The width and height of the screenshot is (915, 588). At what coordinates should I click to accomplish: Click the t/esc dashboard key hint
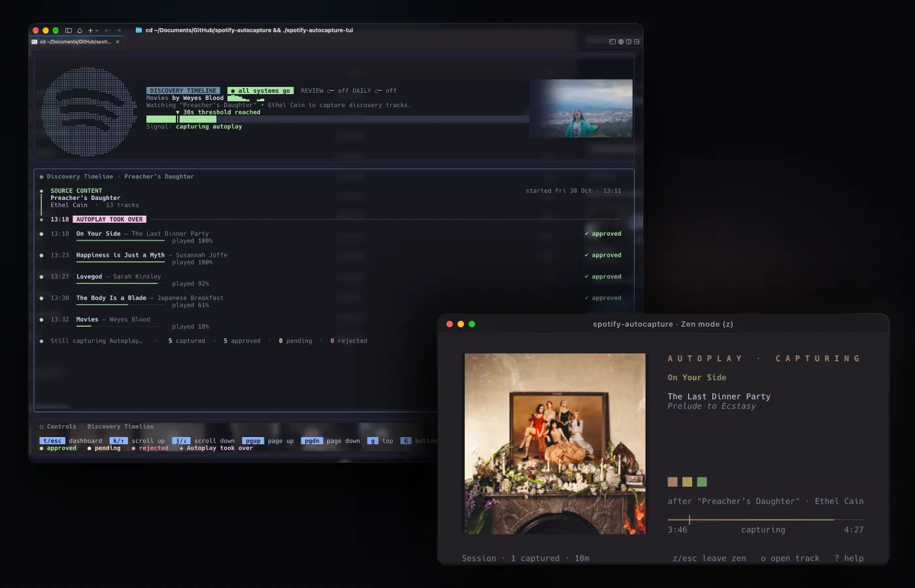click(71, 441)
